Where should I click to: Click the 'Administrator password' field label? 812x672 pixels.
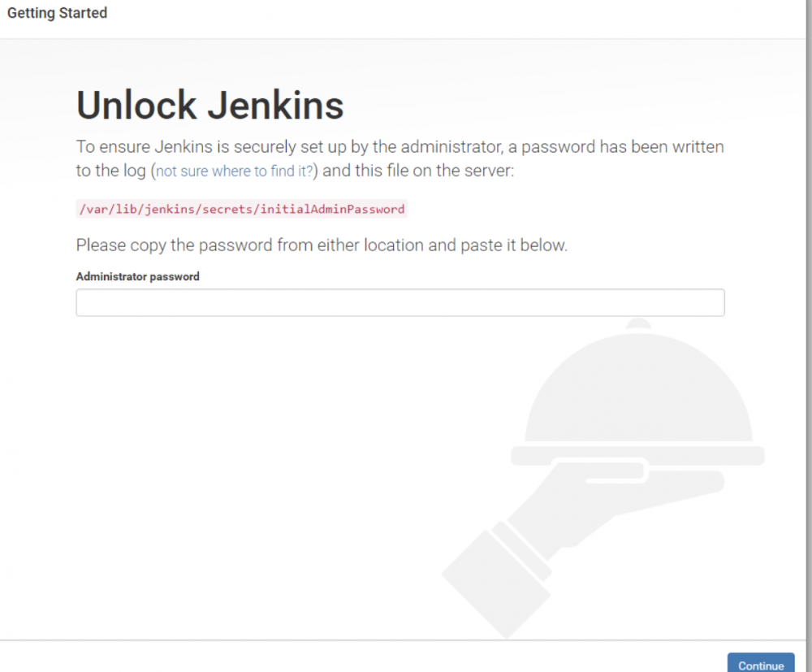click(137, 276)
